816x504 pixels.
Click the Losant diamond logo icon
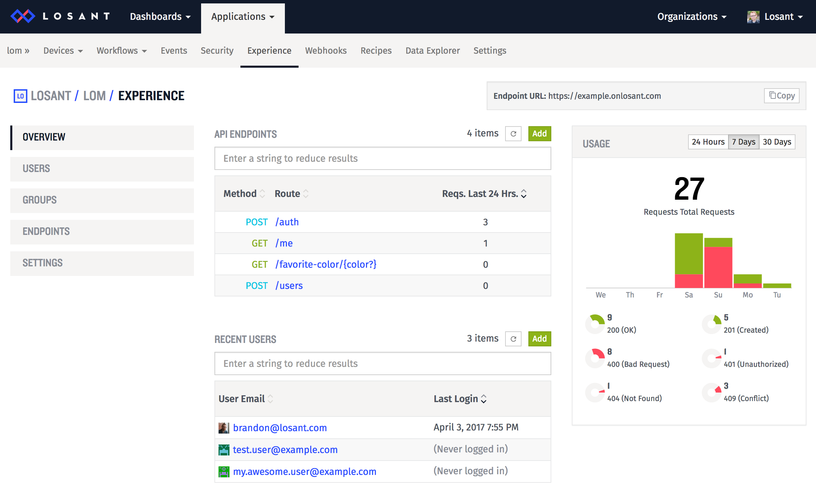coord(23,16)
